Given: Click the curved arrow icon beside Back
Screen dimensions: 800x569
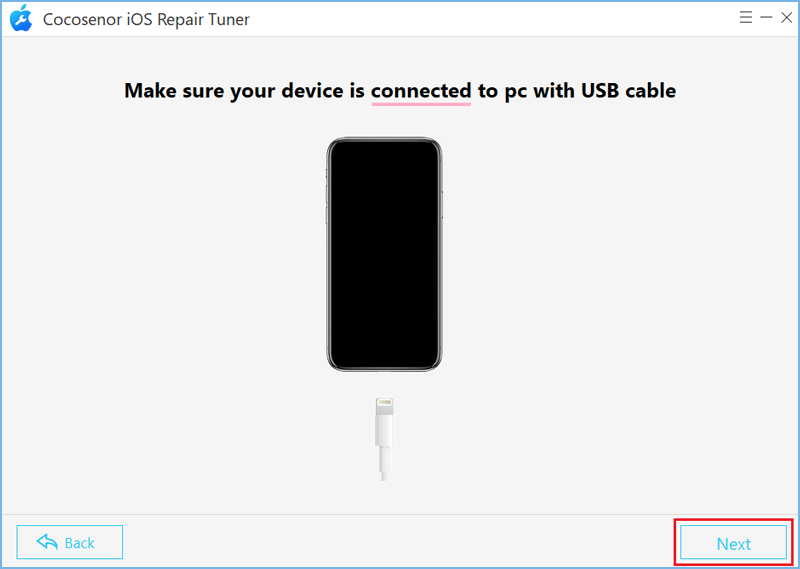Looking at the screenshot, I should pos(47,542).
